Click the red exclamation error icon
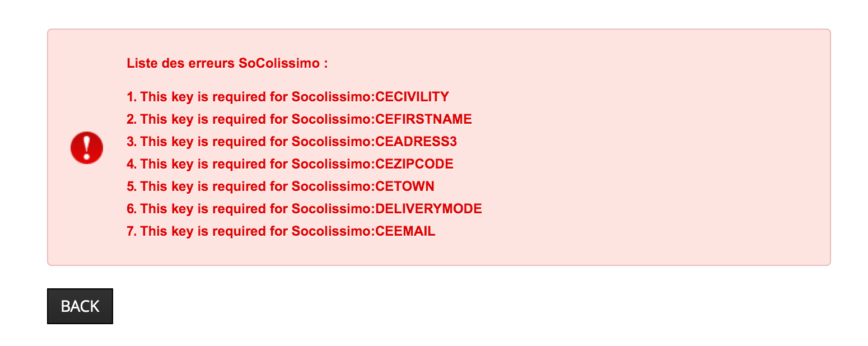This screenshot has height=346, width=868. (x=87, y=148)
